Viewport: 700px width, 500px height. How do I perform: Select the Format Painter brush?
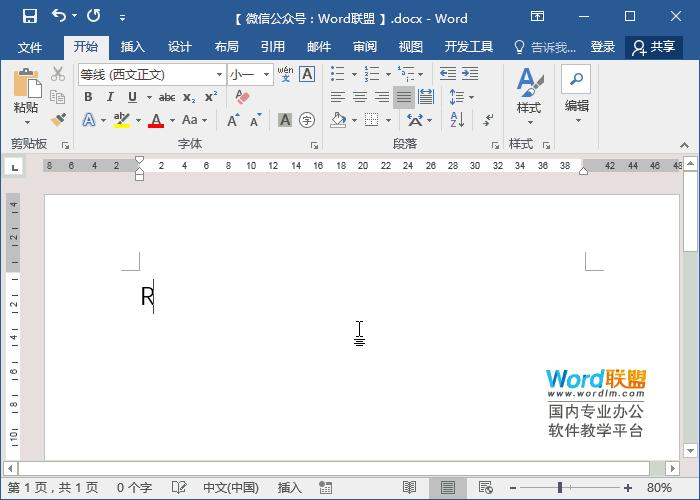click(58, 120)
